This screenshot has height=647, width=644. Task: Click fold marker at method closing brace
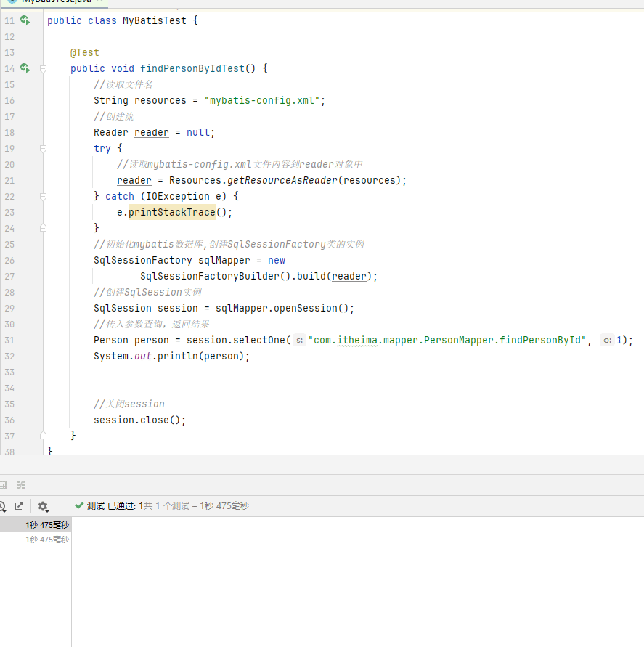click(x=43, y=435)
